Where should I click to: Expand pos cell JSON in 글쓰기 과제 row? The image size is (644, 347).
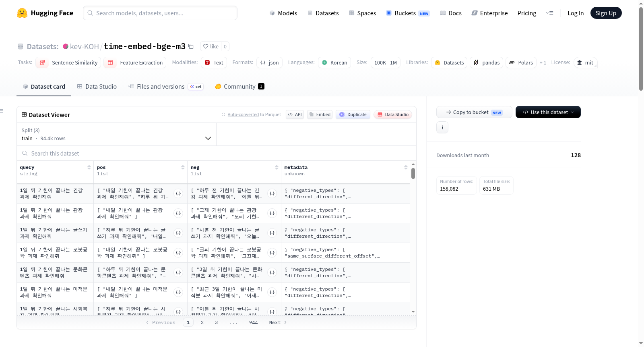[178, 233]
